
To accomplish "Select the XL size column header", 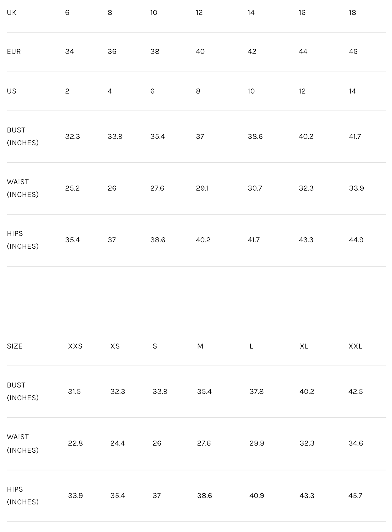I will pyautogui.click(x=304, y=346).
